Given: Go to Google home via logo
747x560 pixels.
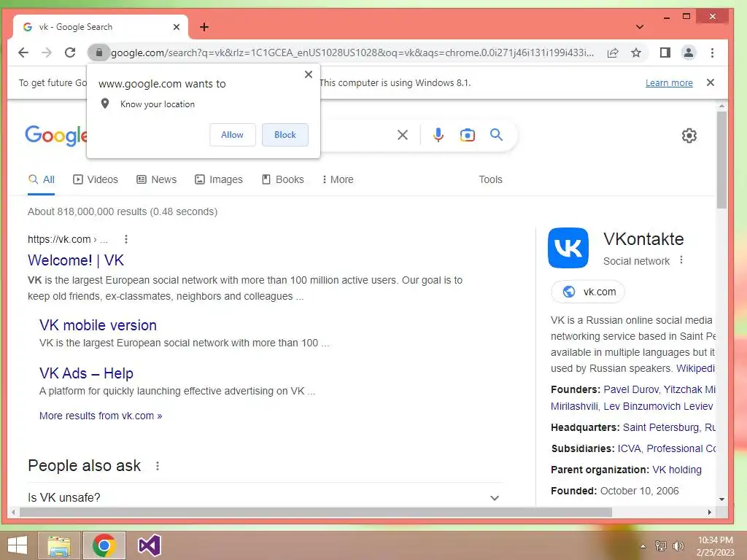Looking at the screenshot, I should click(56, 136).
